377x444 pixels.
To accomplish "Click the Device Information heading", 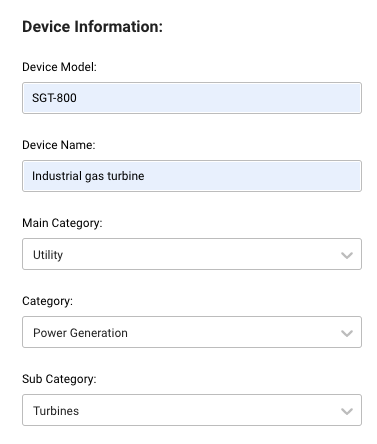I will 92,27.
